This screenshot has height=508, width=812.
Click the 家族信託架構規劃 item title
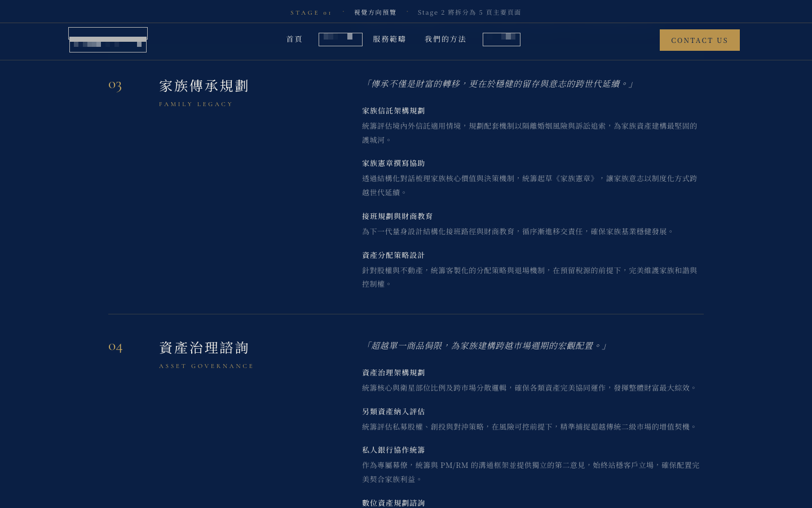(394, 111)
